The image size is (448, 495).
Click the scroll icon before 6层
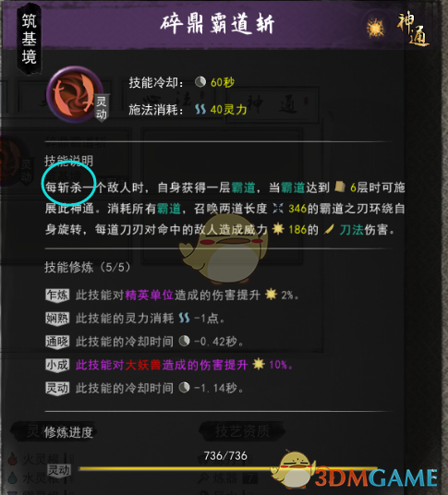coord(340,187)
